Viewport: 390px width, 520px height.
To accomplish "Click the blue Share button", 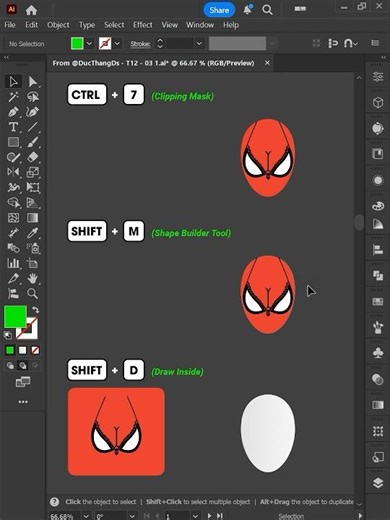I will point(219,10).
